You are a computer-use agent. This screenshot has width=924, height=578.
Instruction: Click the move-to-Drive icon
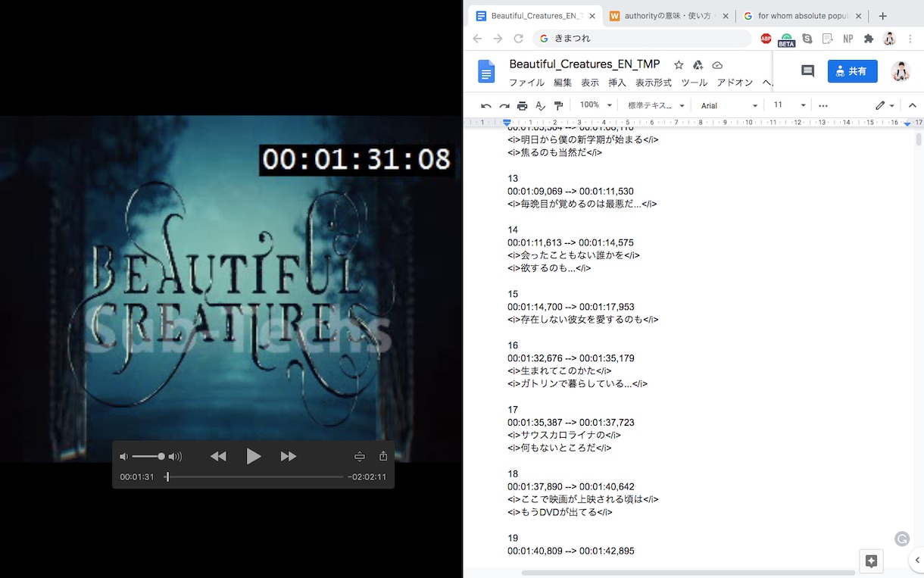[x=698, y=65]
